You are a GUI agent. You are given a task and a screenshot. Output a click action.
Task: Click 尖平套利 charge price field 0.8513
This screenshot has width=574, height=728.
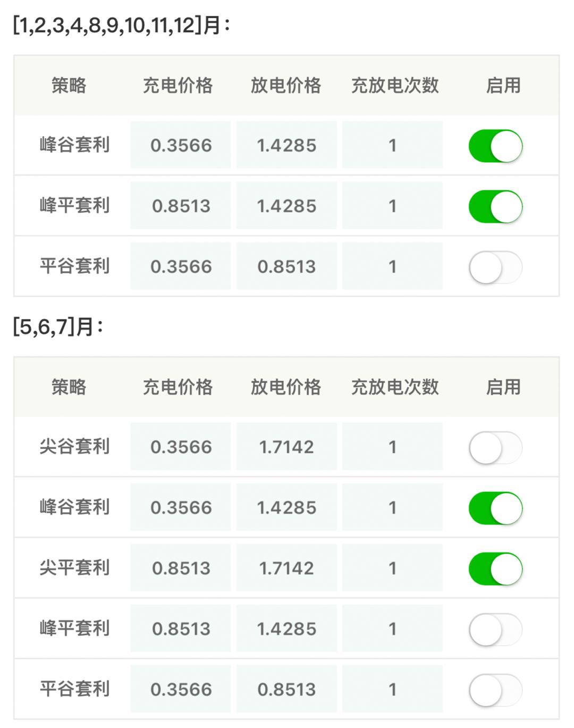pos(180,568)
